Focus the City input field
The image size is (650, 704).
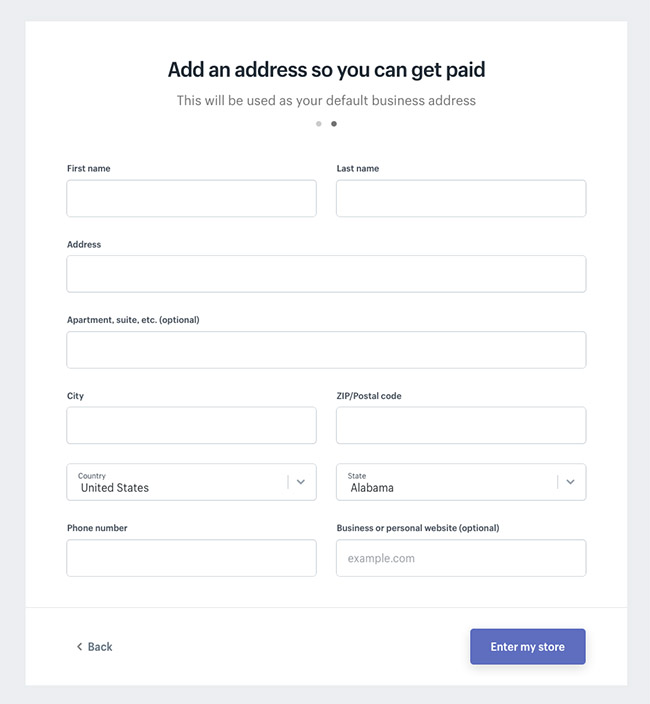pos(191,426)
